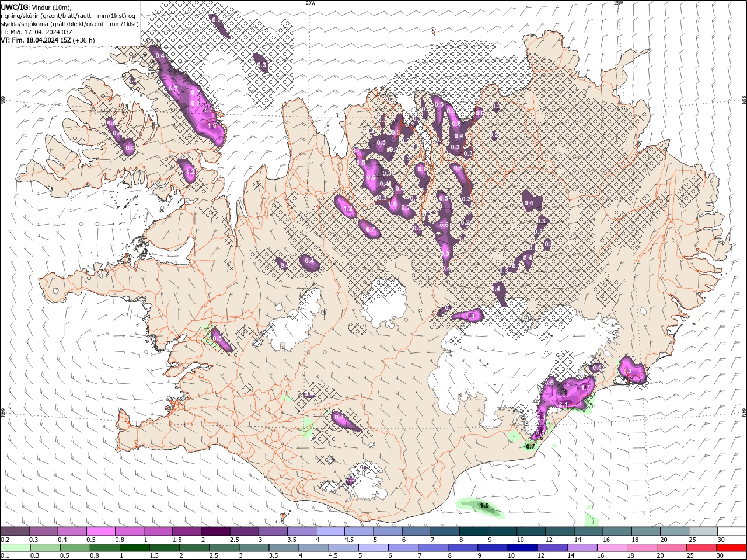Pick the dark teal swatch labeled 8 in upper legend
This screenshot has width=747, height=560.
[473, 531]
